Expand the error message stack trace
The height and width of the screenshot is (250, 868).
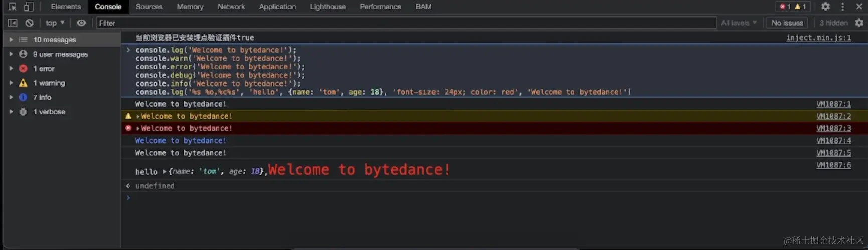point(138,128)
